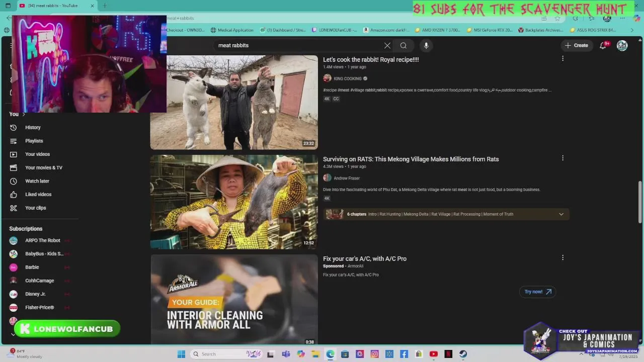Open Amazon.com bookmark

coord(386,30)
